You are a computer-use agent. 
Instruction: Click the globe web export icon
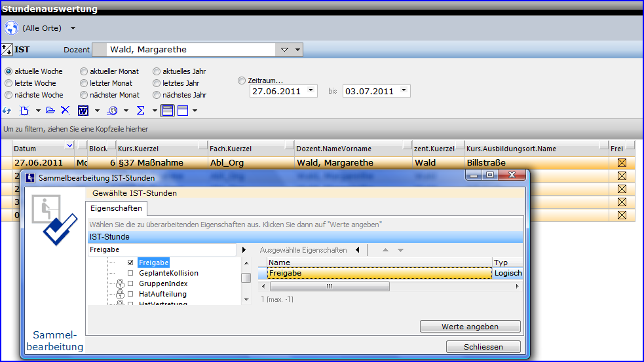[x=112, y=111]
